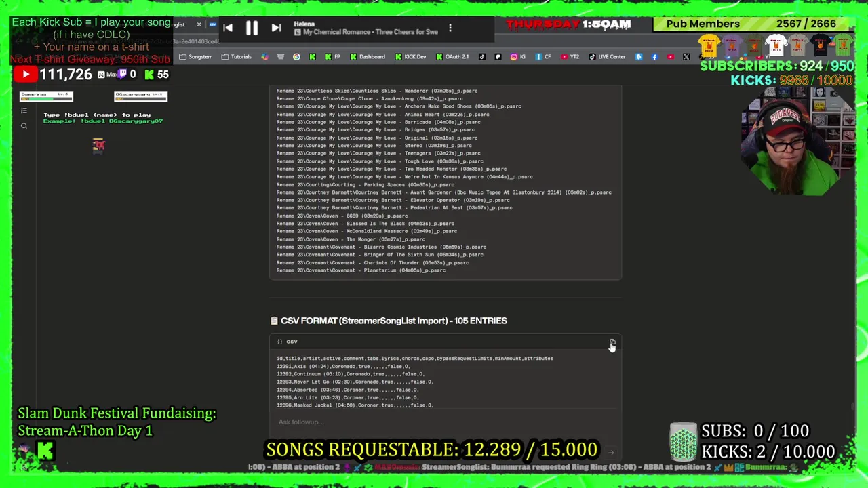Image resolution: width=868 pixels, height=488 pixels.
Task: Click the YouTube subscriber count 111,726
Action: [65, 75]
